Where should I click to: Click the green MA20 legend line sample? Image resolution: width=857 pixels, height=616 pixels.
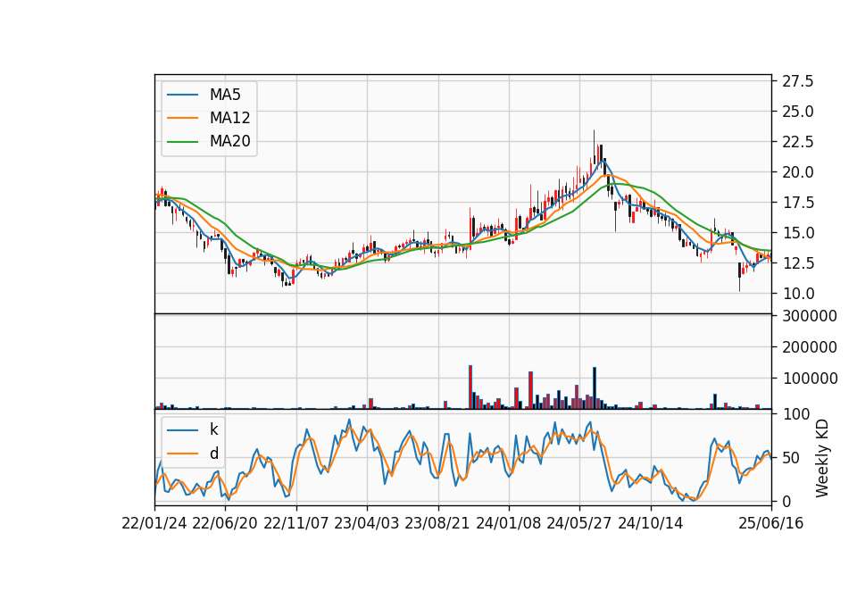(182, 142)
